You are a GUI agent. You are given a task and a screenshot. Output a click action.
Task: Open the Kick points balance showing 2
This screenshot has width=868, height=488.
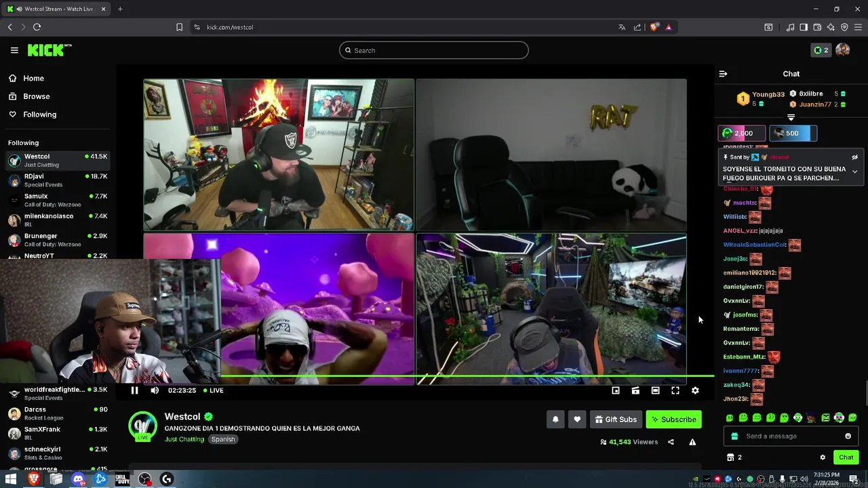821,50
